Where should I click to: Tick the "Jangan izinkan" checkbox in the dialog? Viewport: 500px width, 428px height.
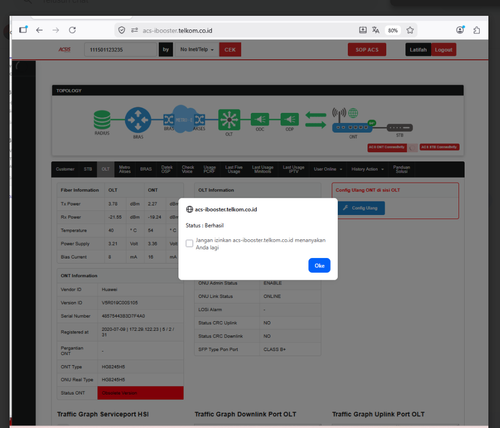point(189,243)
